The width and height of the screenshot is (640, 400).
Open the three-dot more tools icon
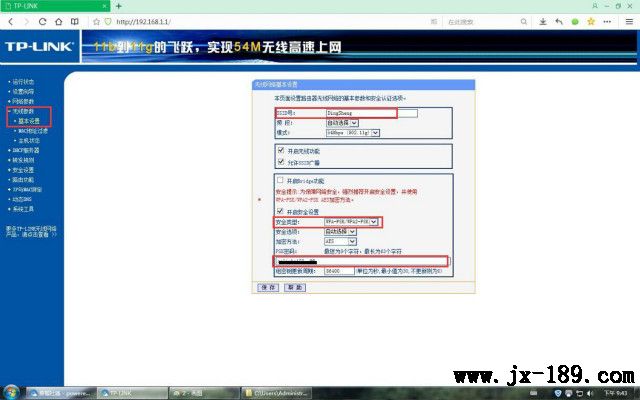pos(607,22)
